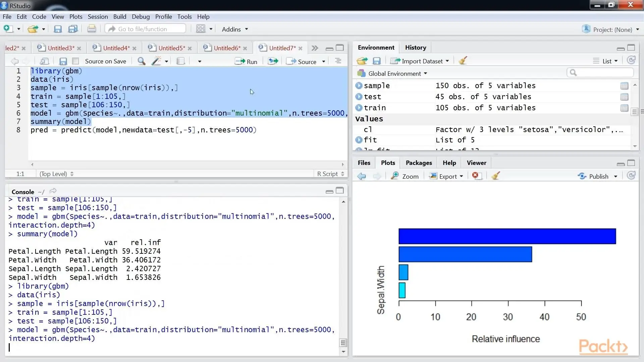The height and width of the screenshot is (362, 644).
Task: View the test data frame grid
Action: pos(624,97)
